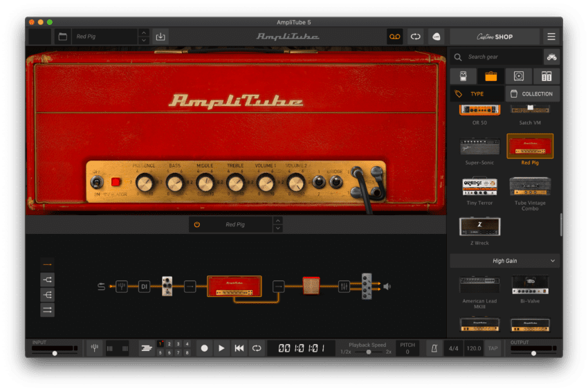Click the save preset download icon
This screenshot has height=391, width=588.
(160, 37)
